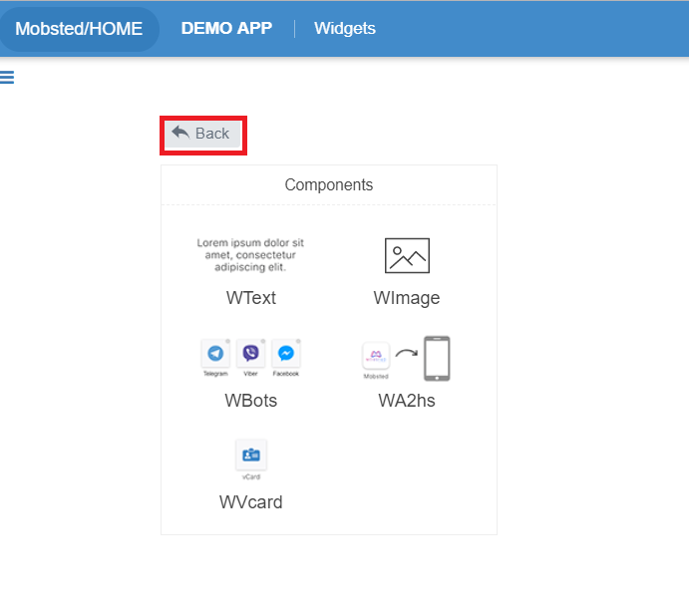Open the WA2hs component label
The image size is (689, 616).
[407, 401]
